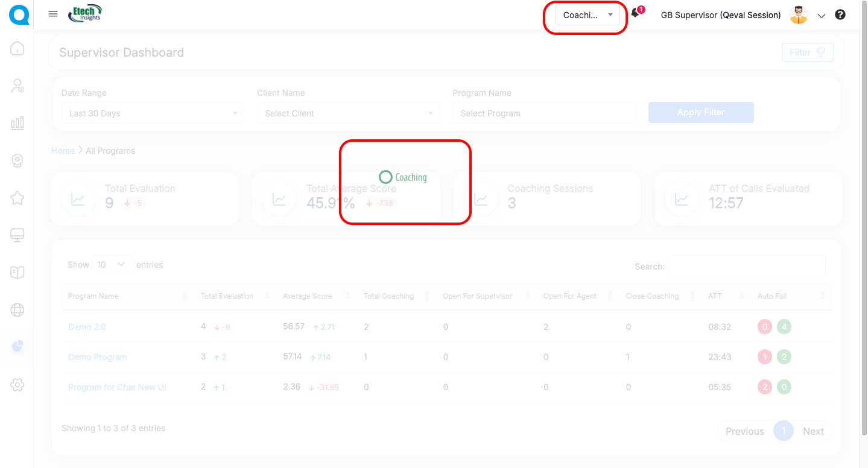Expand the user profile chevron
Screen dimensions: 868x468
click(x=821, y=16)
